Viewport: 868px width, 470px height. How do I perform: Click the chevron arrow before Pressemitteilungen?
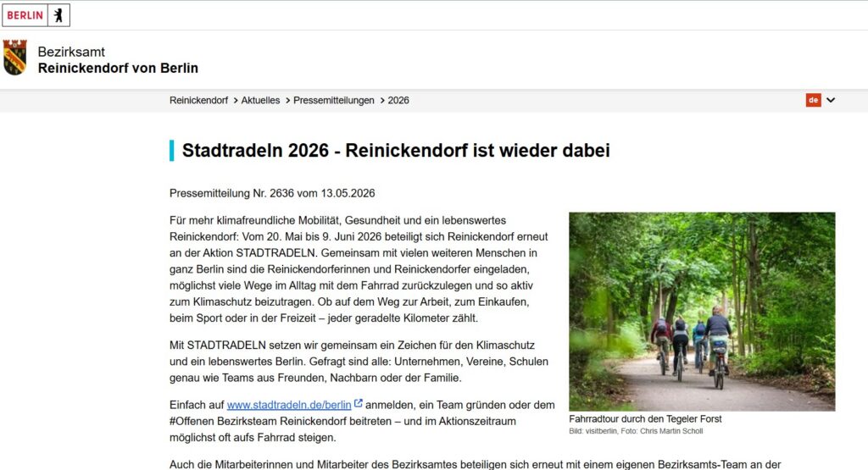click(x=288, y=100)
